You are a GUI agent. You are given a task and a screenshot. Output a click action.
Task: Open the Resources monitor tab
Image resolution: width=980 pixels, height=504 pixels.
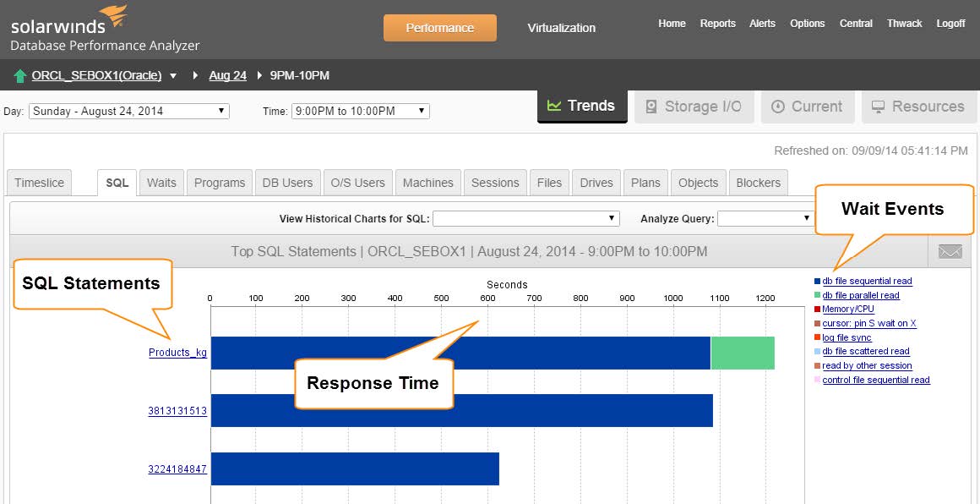(x=917, y=107)
